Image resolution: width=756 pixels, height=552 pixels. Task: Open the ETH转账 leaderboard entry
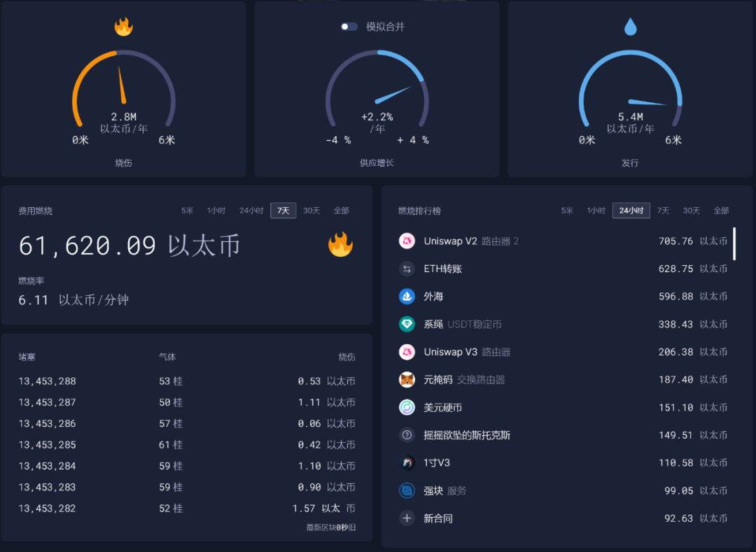pos(563,269)
